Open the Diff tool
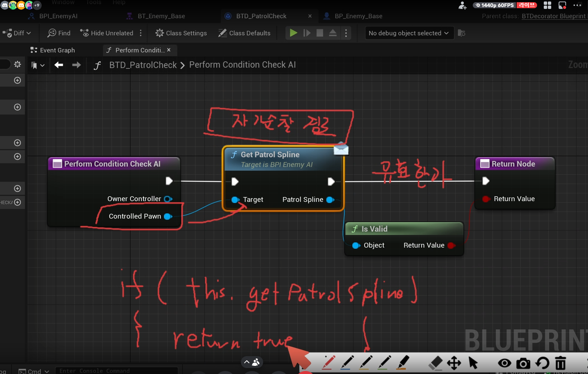 click(x=16, y=33)
